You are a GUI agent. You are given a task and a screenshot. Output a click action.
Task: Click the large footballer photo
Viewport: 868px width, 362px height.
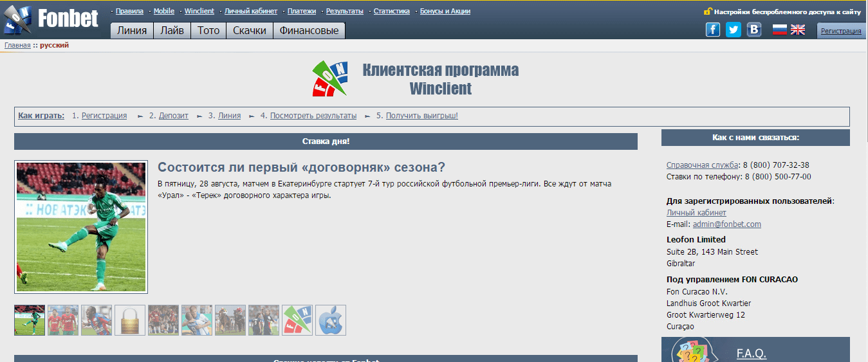[81, 227]
